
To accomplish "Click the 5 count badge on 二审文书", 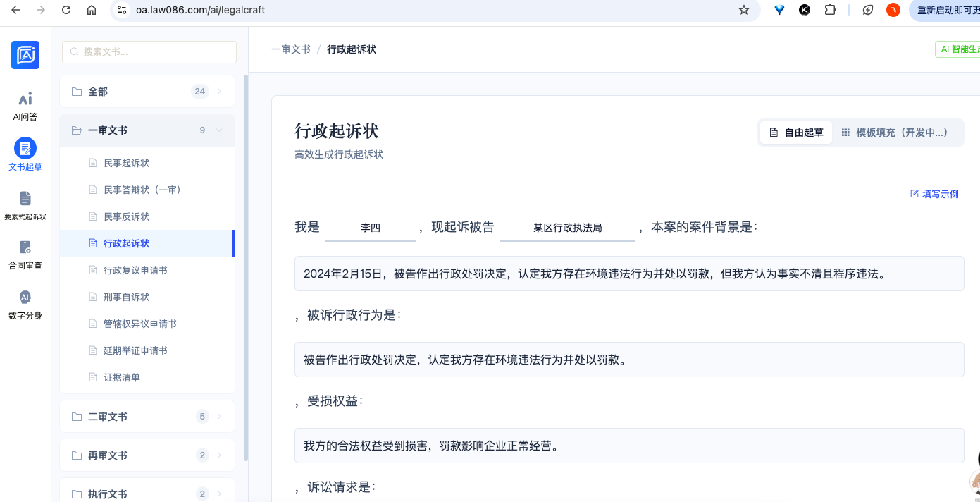I will 202,417.
